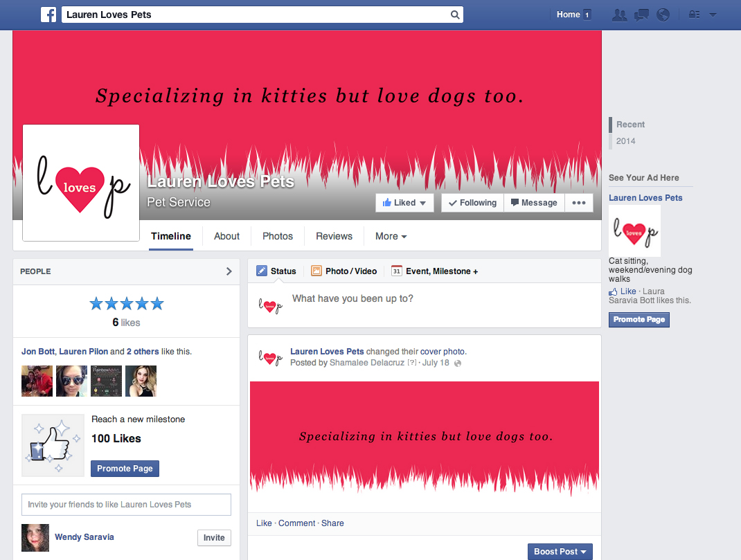Switch to the Photos tab
This screenshot has height=560, width=741.
coord(278,236)
